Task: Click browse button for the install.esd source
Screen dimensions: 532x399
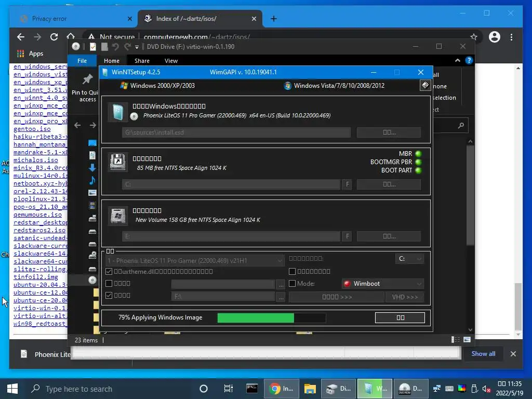Action: pyautogui.click(x=389, y=132)
